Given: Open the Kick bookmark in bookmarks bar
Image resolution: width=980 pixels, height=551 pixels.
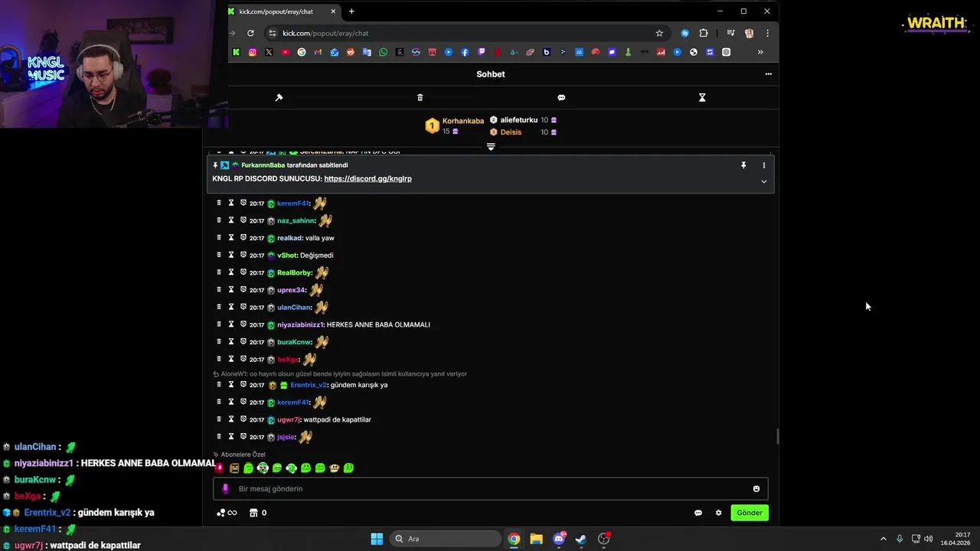Looking at the screenshot, I should click(236, 52).
